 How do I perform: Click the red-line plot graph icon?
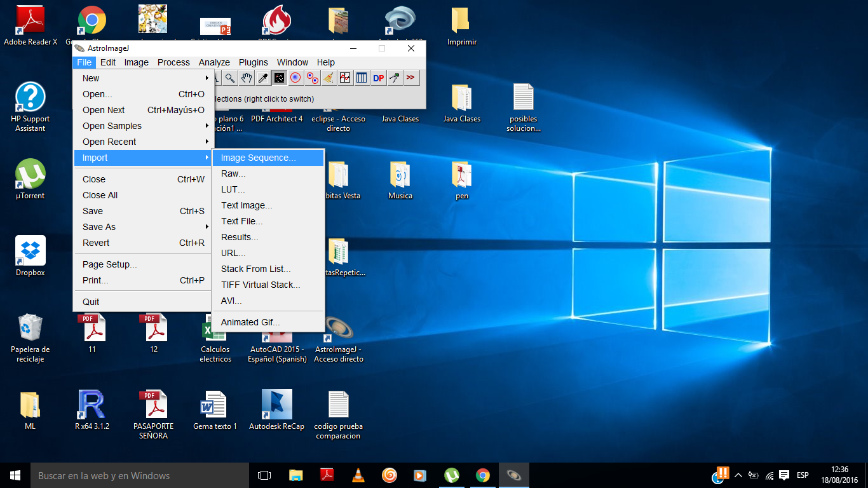click(x=345, y=78)
